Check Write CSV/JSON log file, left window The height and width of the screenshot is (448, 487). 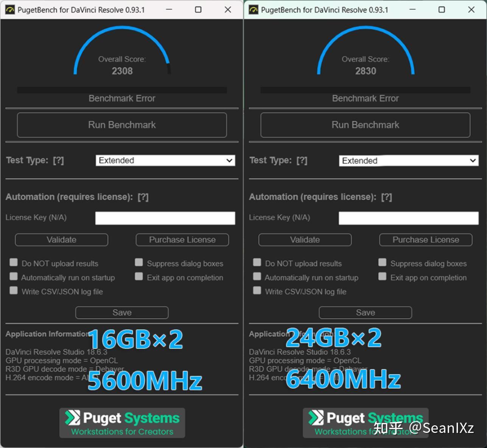click(14, 290)
